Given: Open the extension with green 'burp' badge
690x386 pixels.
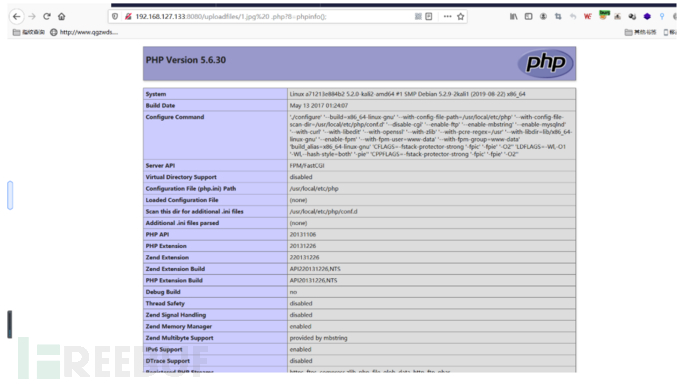Looking at the screenshot, I should point(604,15).
